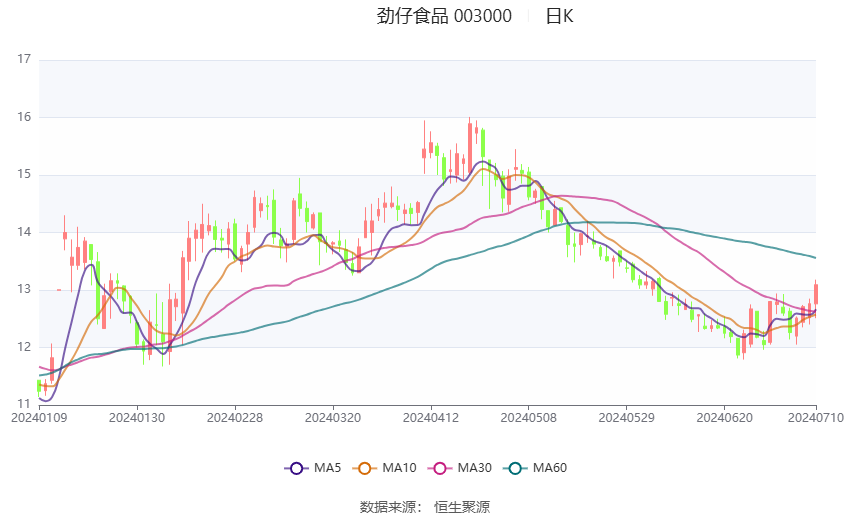The width and height of the screenshot is (850, 517).
Task: Click the data source text 恒生聚源
Action: (462, 507)
